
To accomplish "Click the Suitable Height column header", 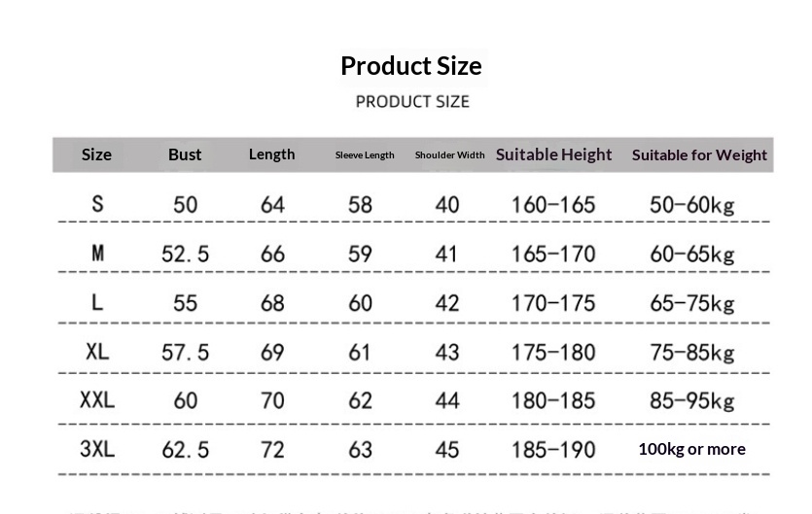I will (553, 154).
